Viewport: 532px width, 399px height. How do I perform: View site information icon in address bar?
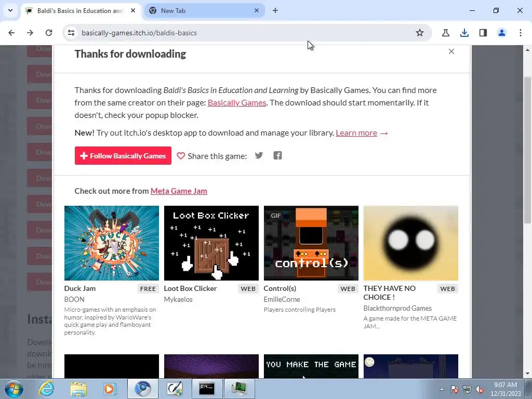tap(71, 33)
